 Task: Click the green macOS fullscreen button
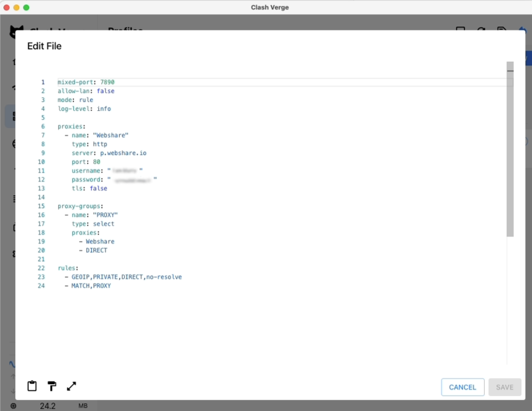coord(26,7)
